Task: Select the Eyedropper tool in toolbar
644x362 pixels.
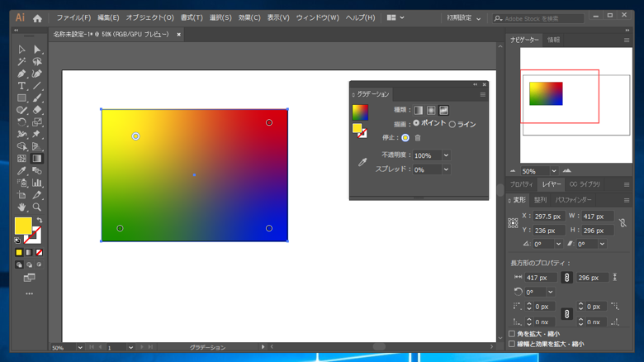Action: (x=21, y=171)
